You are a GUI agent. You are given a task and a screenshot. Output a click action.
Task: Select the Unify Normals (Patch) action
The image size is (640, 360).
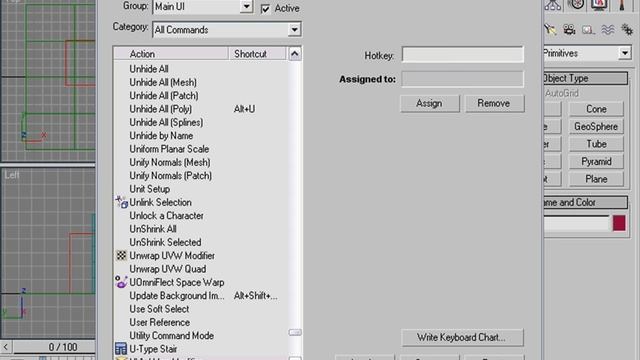(171, 176)
